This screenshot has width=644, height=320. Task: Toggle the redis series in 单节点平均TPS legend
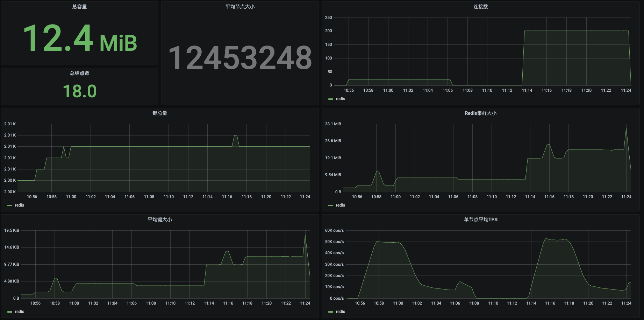point(340,312)
